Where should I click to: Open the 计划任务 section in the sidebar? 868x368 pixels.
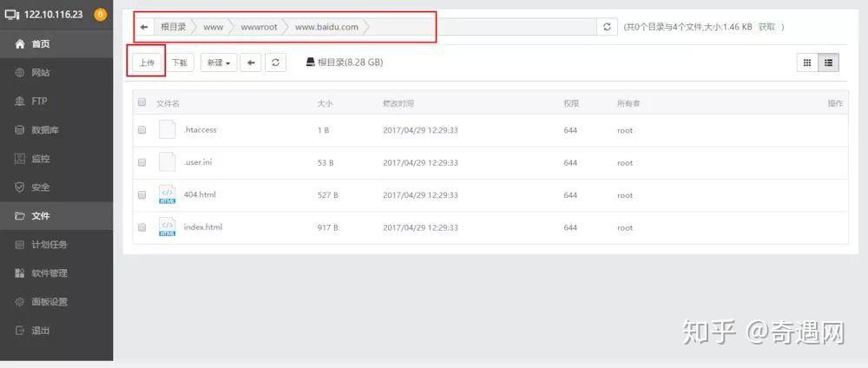pos(56,245)
